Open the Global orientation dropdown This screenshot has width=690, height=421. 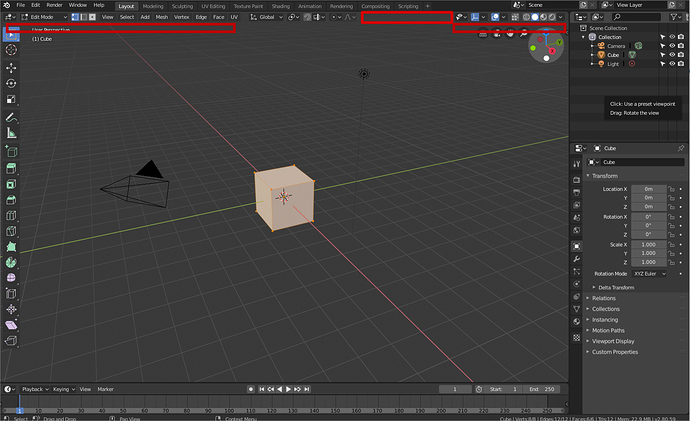pos(267,17)
